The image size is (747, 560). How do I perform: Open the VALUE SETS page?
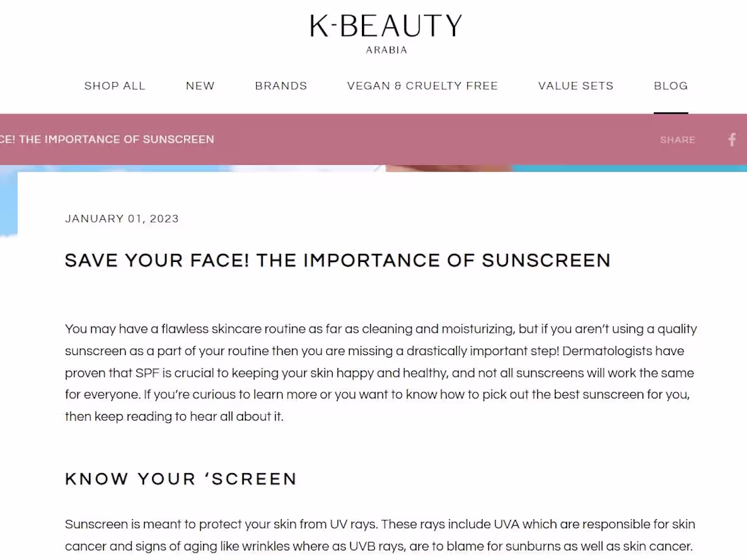pyautogui.click(x=576, y=86)
